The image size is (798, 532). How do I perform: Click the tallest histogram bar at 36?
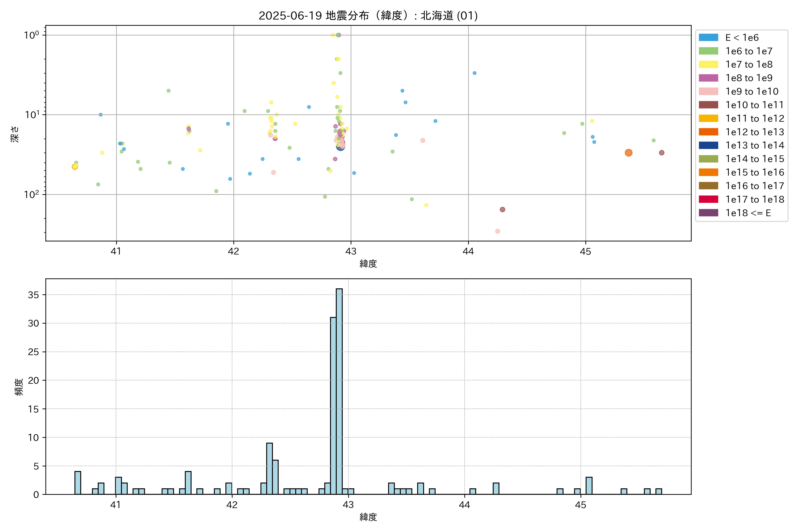point(339,391)
